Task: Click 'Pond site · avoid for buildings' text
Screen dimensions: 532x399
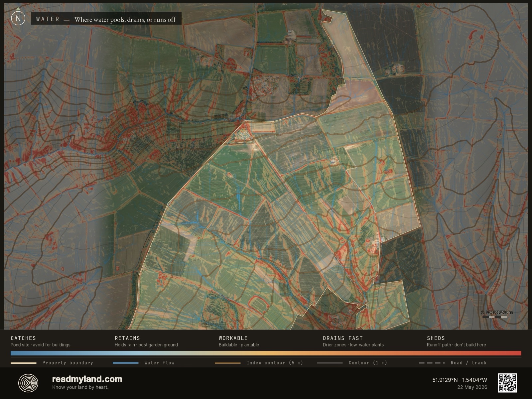Action: coord(41,345)
